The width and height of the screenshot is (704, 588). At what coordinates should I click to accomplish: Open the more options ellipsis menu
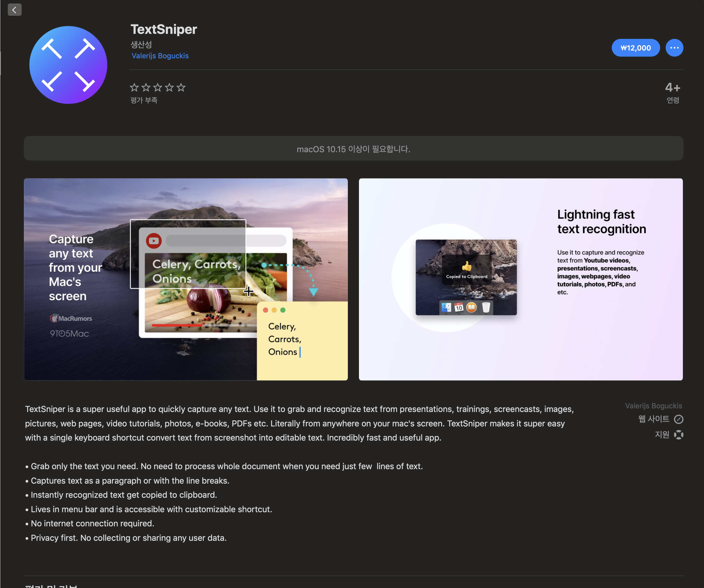pos(674,48)
